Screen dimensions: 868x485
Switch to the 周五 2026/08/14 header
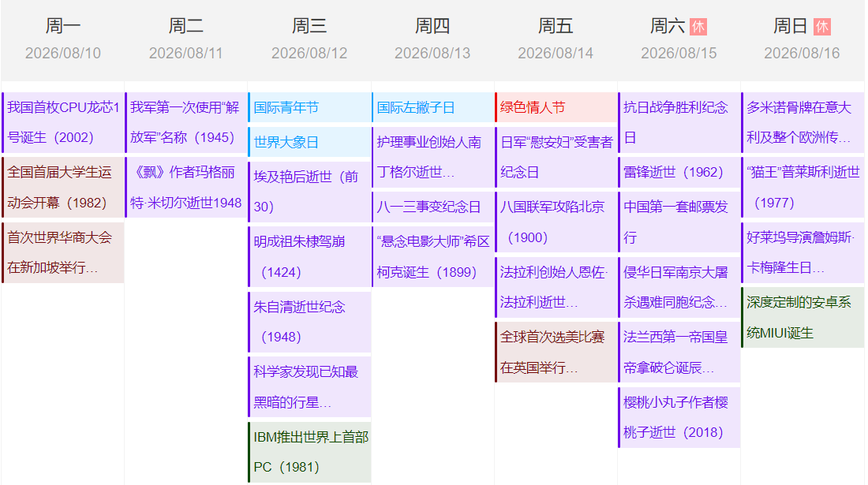pyautogui.click(x=556, y=39)
